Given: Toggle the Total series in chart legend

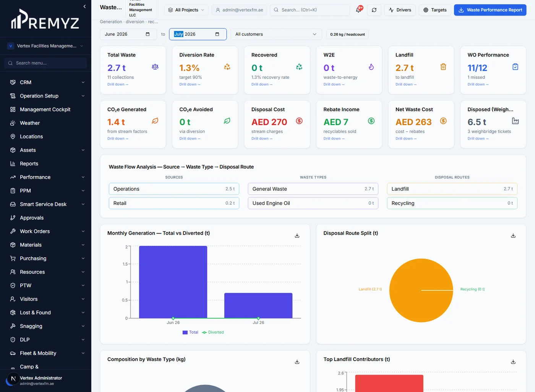Looking at the screenshot, I should coord(190,332).
